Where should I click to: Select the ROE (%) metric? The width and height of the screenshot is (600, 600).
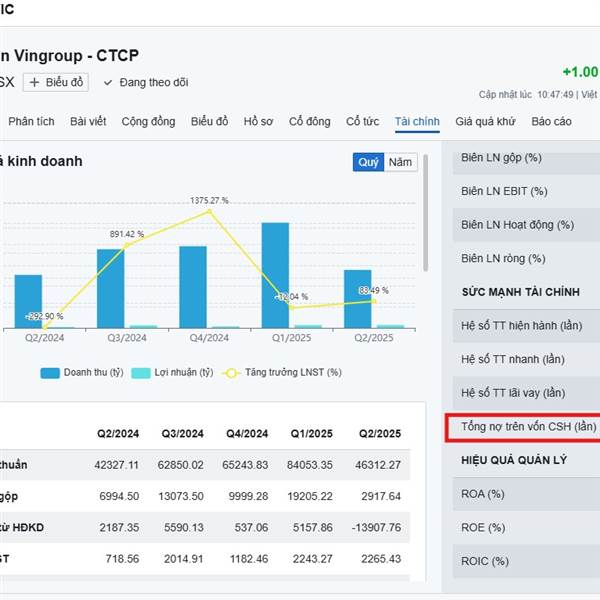[x=526, y=528]
